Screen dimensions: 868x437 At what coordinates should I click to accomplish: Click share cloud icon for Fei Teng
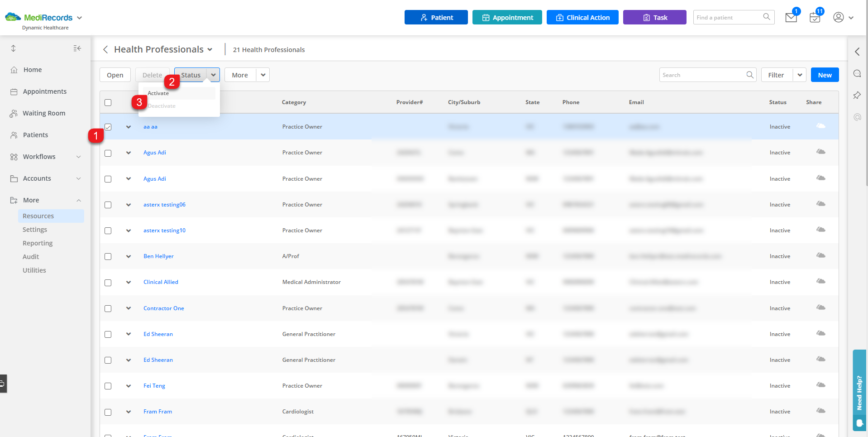pos(820,385)
